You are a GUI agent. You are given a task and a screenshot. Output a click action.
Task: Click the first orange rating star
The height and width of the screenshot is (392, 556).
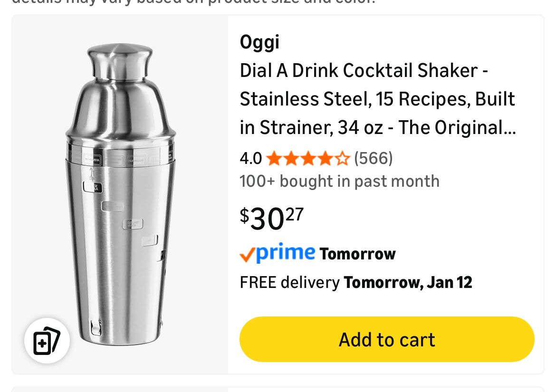[x=273, y=158]
